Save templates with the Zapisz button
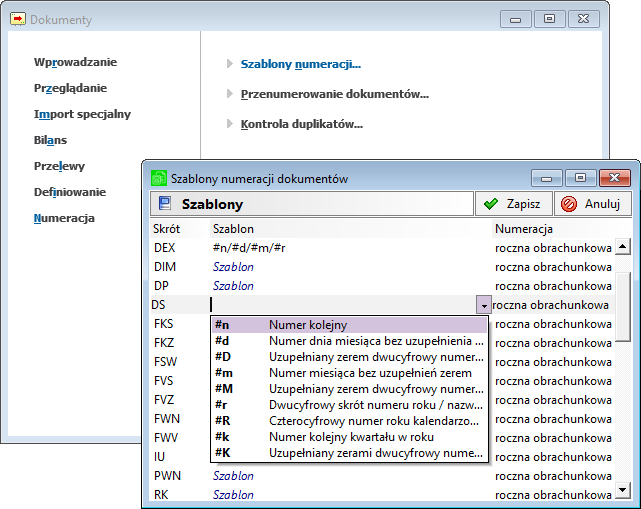This screenshot has height=509, width=641. (513, 204)
